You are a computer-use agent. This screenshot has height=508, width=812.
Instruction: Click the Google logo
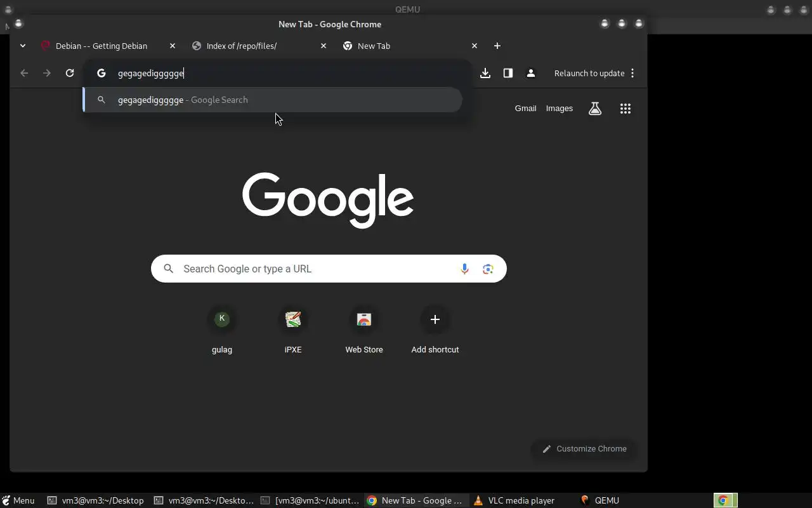click(x=328, y=201)
